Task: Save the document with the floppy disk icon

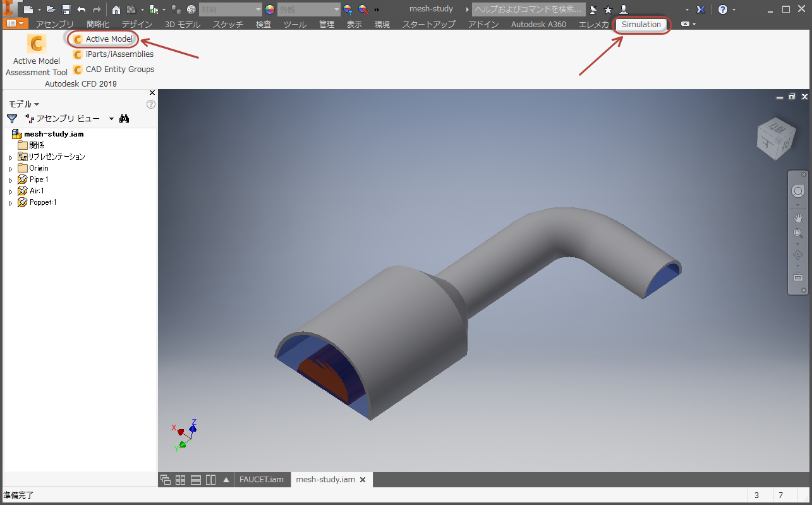Action: [x=66, y=9]
